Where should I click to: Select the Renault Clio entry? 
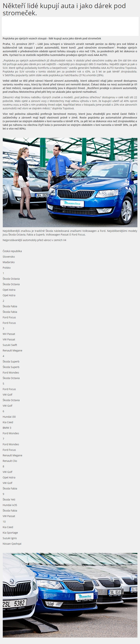tap(10, 461)
